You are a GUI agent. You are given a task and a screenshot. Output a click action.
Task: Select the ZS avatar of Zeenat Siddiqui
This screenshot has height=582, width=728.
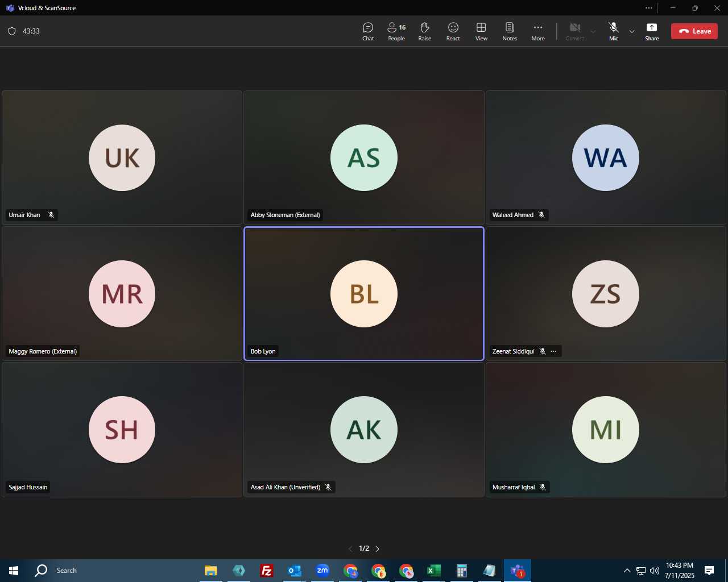(x=606, y=294)
